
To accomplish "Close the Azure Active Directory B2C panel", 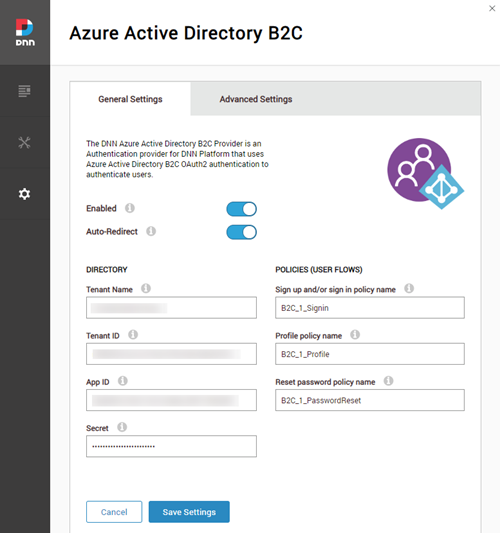I will [x=492, y=8].
